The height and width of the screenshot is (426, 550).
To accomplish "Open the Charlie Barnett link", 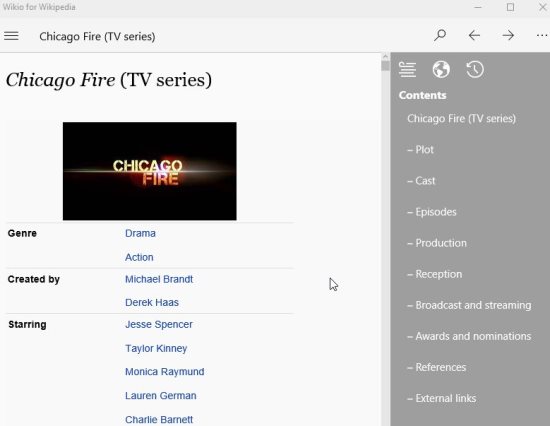I will (159, 420).
